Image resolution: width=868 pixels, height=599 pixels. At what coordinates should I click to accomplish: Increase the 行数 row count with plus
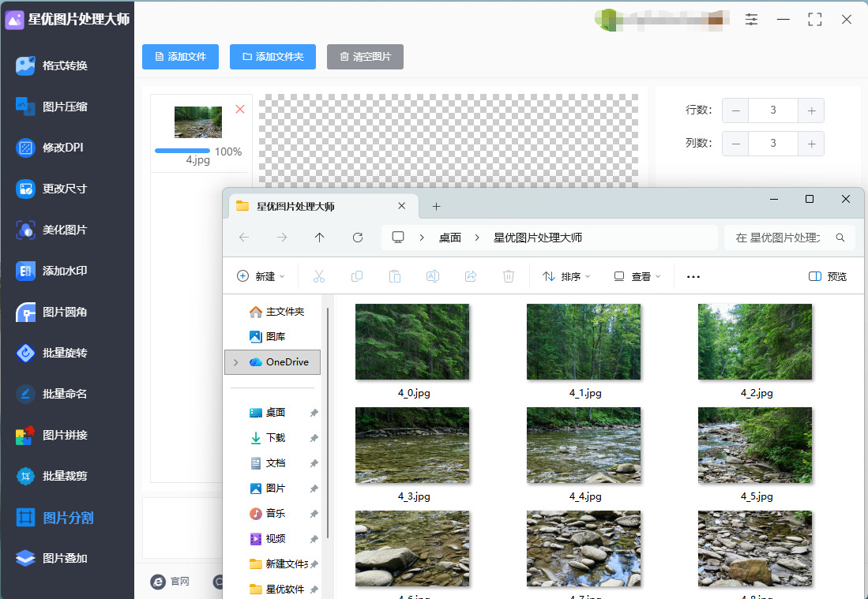pos(811,110)
